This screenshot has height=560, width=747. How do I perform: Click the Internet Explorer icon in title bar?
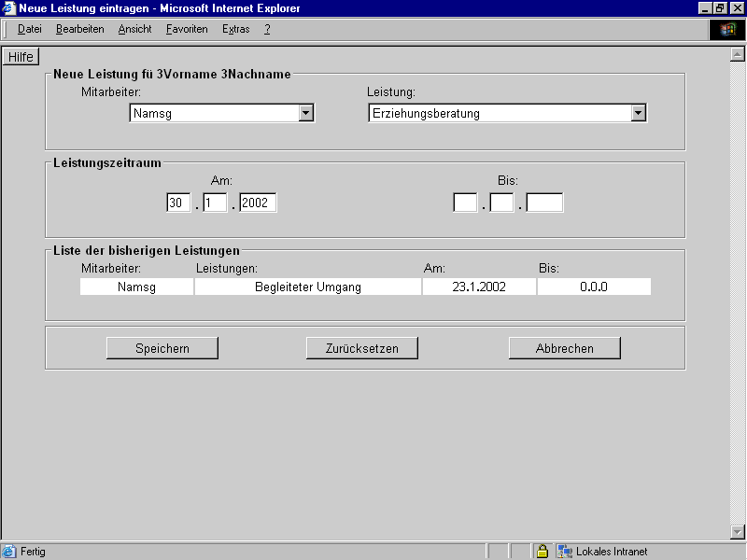tap(8, 7)
